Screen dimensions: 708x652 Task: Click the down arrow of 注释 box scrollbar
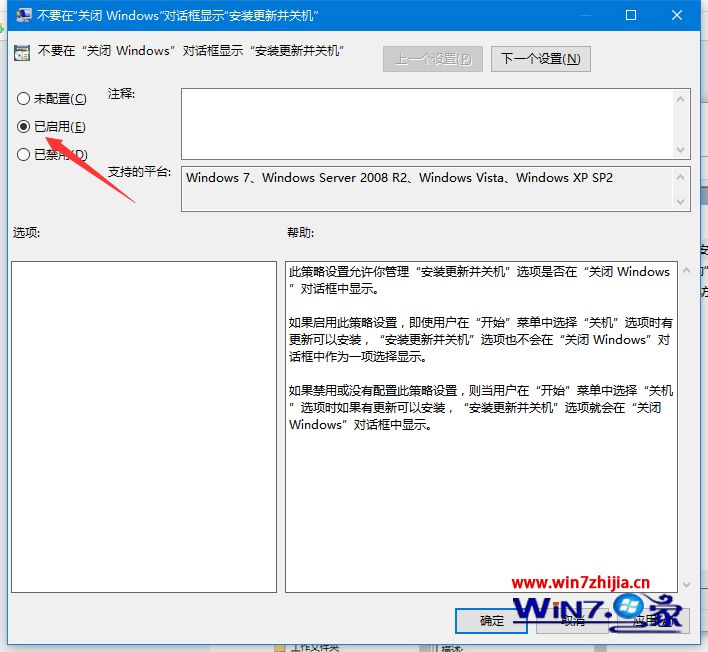pos(680,149)
